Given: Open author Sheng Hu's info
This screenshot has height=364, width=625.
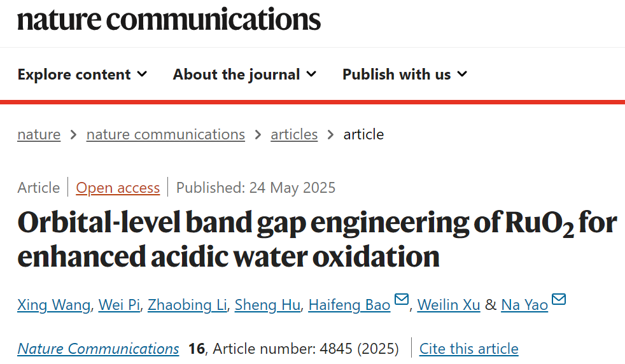Looking at the screenshot, I should [x=267, y=305].
